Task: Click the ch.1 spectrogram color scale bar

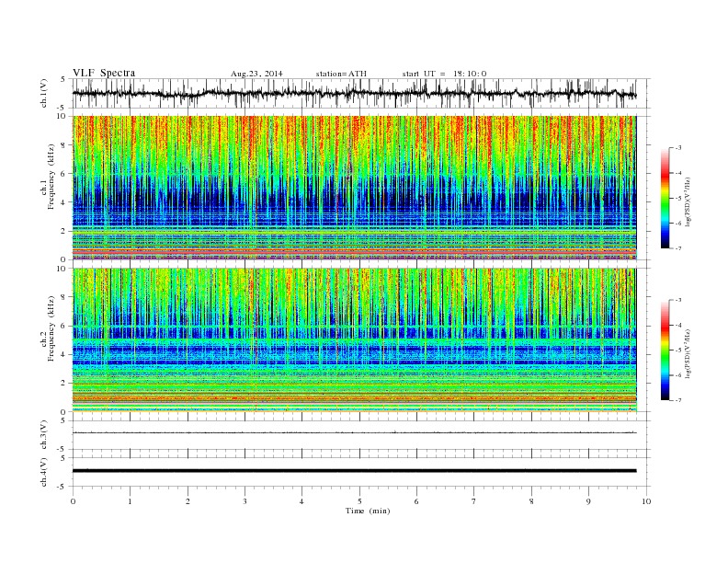Action: 665,198
